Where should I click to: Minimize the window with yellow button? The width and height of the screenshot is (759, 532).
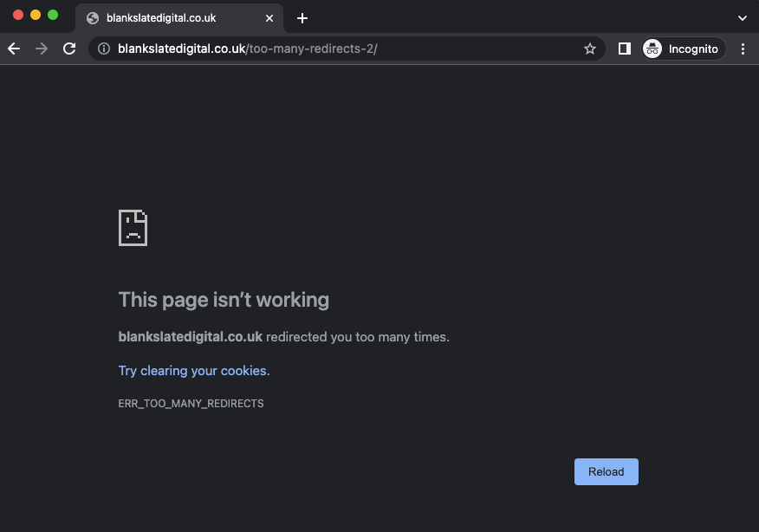pos(36,15)
